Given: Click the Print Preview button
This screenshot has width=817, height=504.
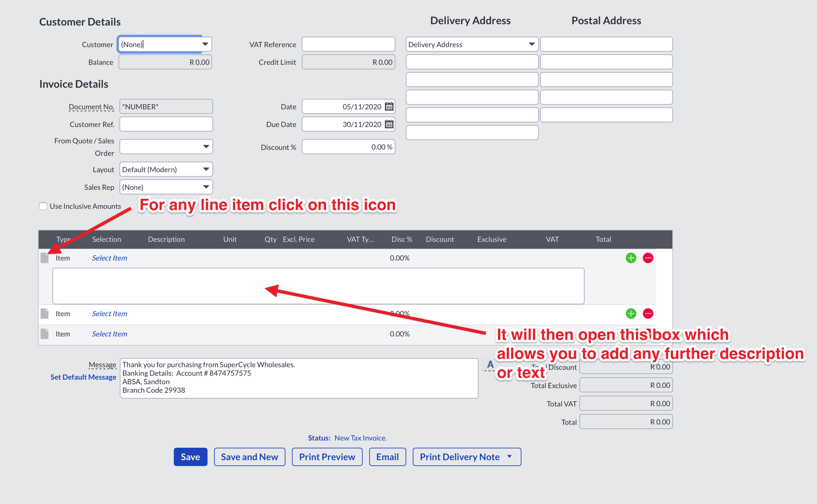Looking at the screenshot, I should [327, 457].
